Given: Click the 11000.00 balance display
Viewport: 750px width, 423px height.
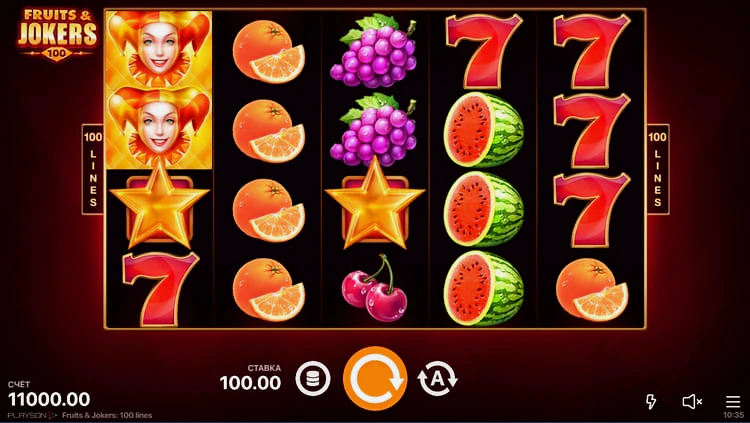Looking at the screenshot, I should tap(49, 399).
